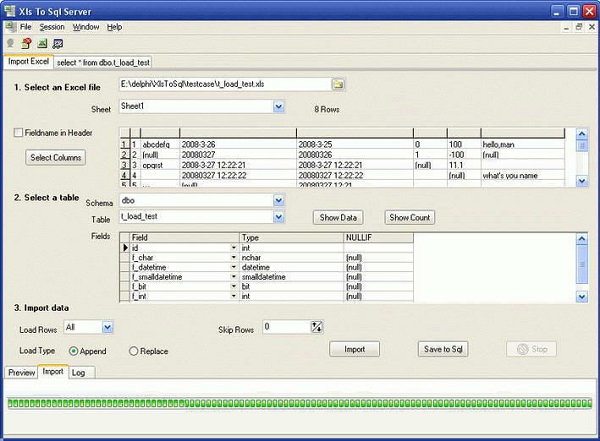Click the Save to Sql button
The height and width of the screenshot is (441, 600).
pos(443,349)
